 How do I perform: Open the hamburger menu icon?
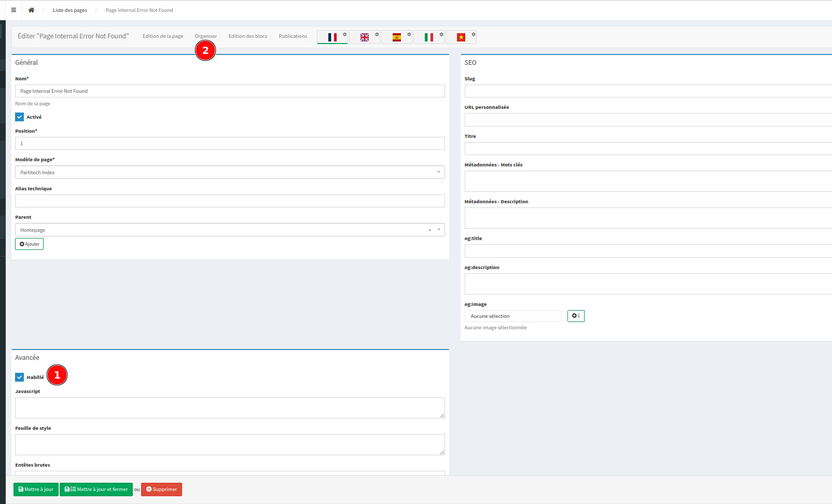click(x=13, y=10)
